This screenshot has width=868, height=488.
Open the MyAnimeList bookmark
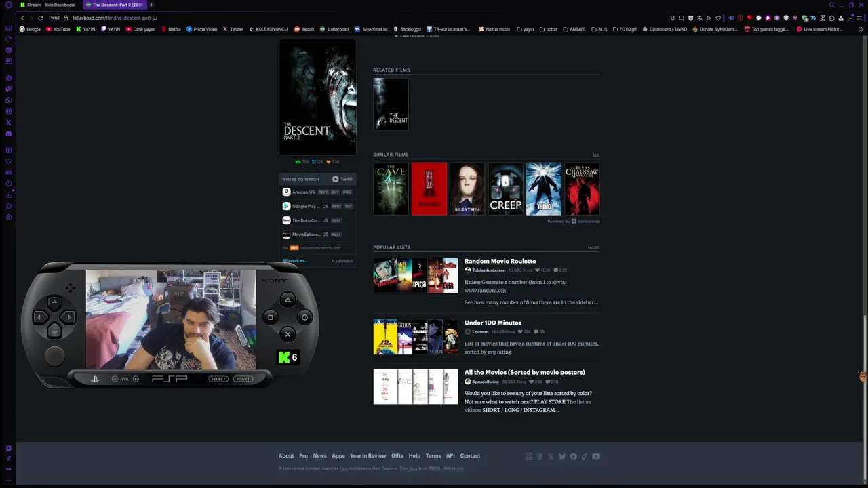point(371,29)
